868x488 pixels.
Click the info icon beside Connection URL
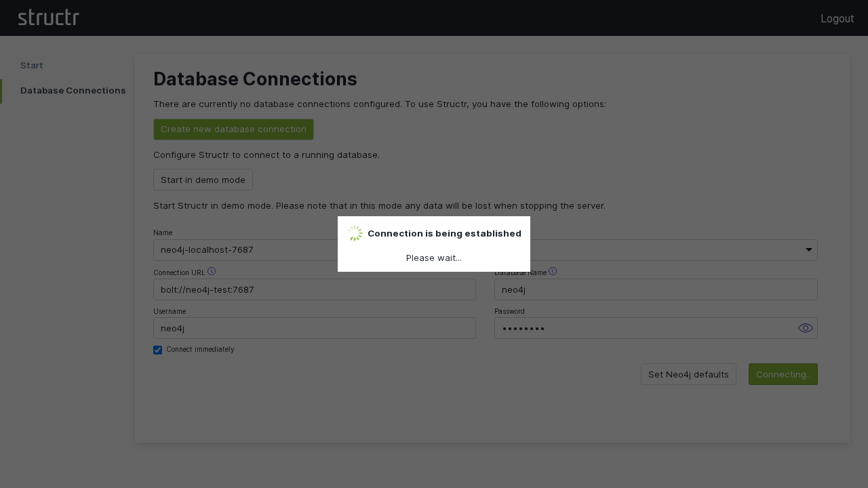212,270
